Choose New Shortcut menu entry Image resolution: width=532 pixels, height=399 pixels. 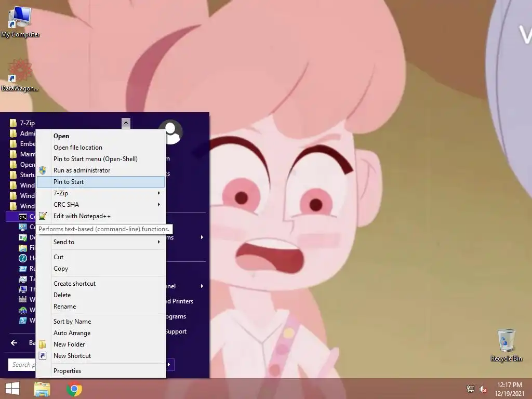pos(100,356)
